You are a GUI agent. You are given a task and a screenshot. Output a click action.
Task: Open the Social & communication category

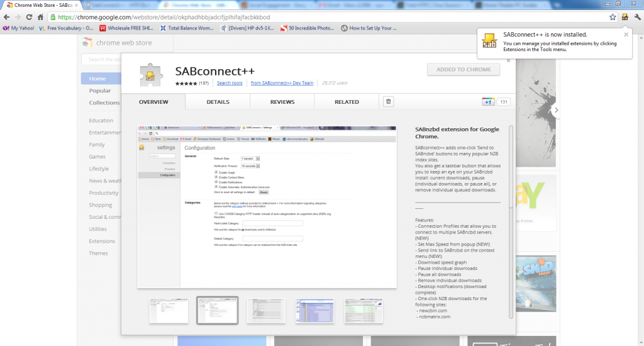pyautogui.click(x=105, y=217)
